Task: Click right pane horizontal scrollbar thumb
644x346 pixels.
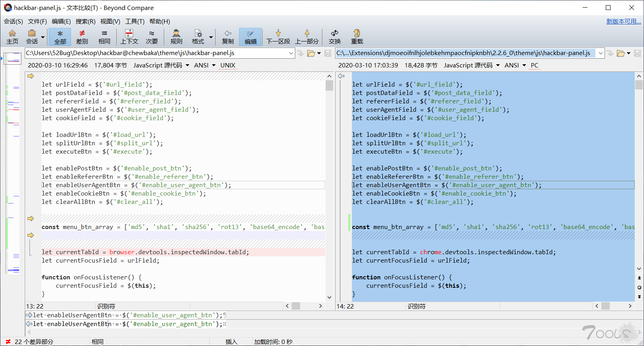Action: [606, 306]
